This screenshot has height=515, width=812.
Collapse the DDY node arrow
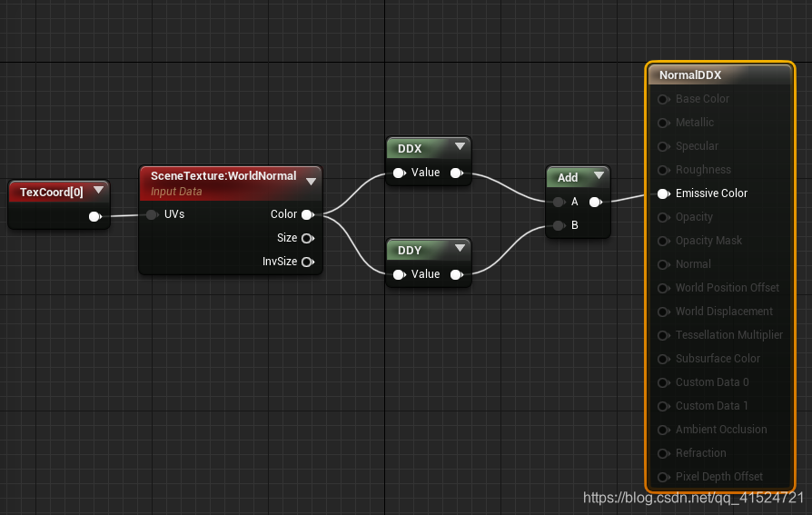coord(460,248)
